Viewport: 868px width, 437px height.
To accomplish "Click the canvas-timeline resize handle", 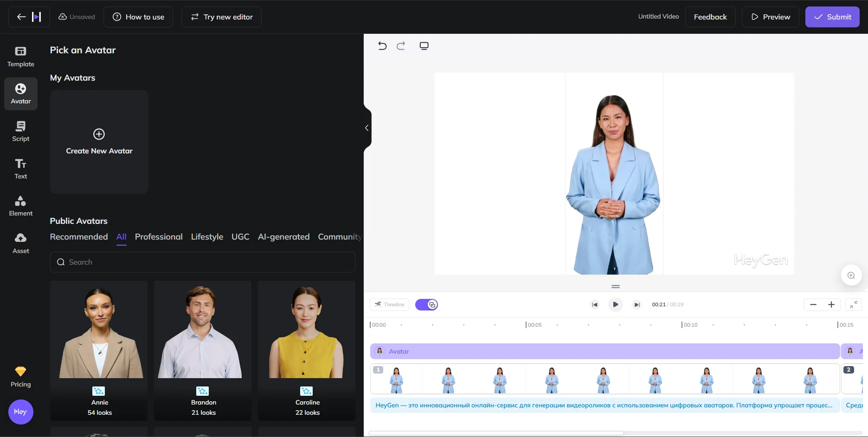I will pyautogui.click(x=616, y=286).
